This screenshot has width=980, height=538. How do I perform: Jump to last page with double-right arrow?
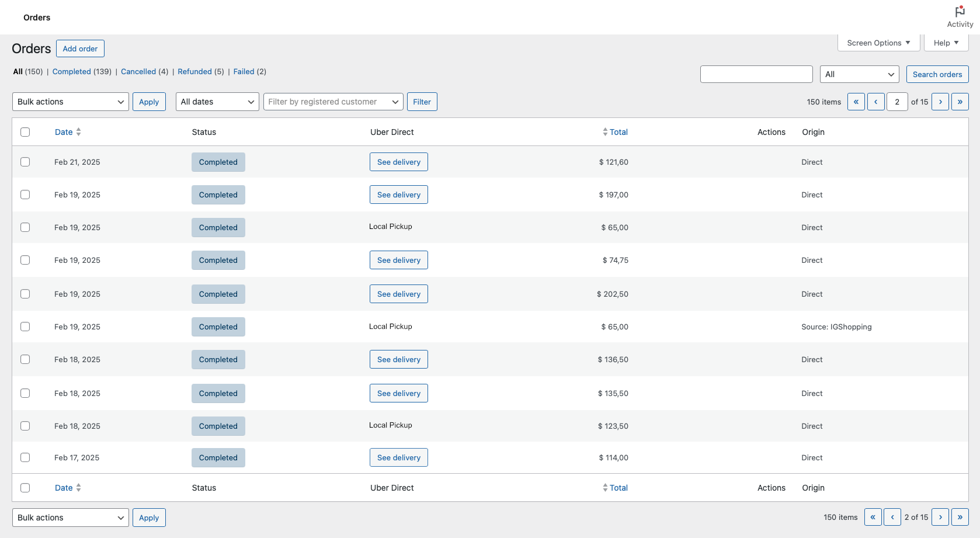coord(960,101)
